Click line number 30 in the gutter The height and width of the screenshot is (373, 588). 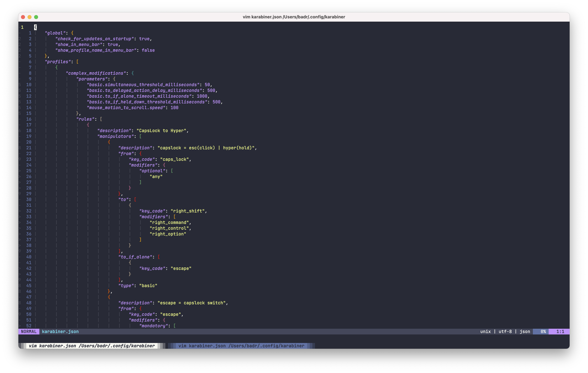(x=29, y=199)
